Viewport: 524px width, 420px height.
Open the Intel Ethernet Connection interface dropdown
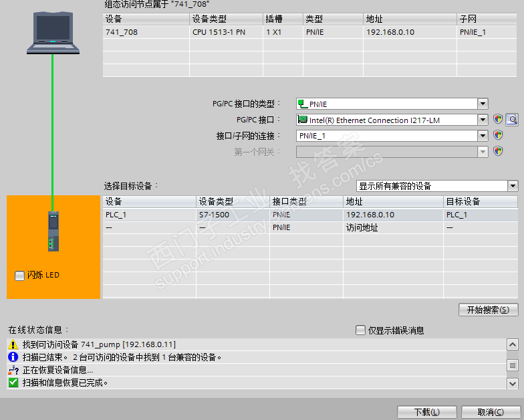coord(483,120)
